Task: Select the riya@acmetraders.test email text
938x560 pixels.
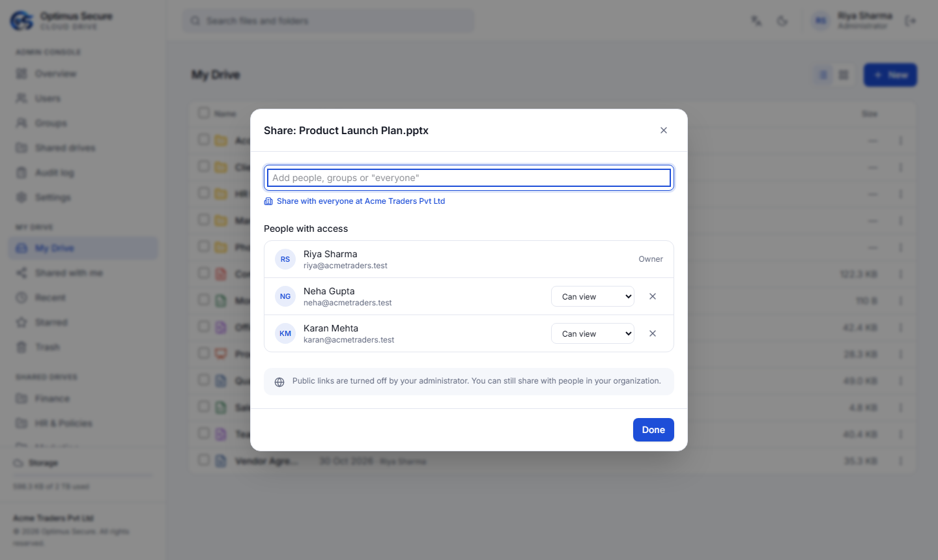Action: tap(345, 266)
